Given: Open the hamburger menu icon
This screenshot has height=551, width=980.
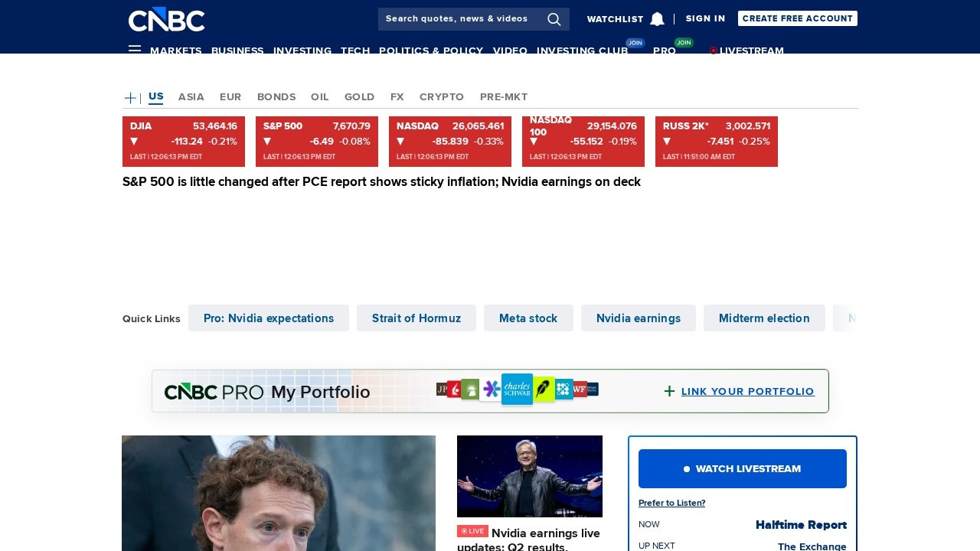Looking at the screenshot, I should click(x=135, y=50).
